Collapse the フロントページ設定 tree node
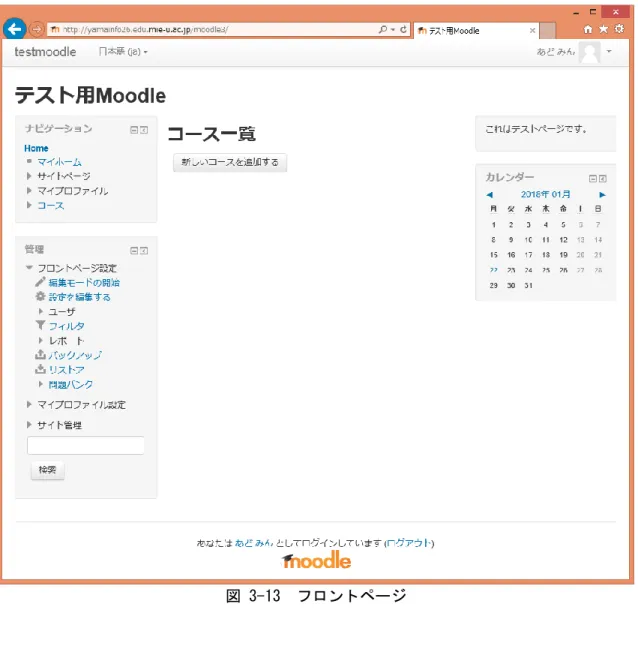 tap(29, 267)
